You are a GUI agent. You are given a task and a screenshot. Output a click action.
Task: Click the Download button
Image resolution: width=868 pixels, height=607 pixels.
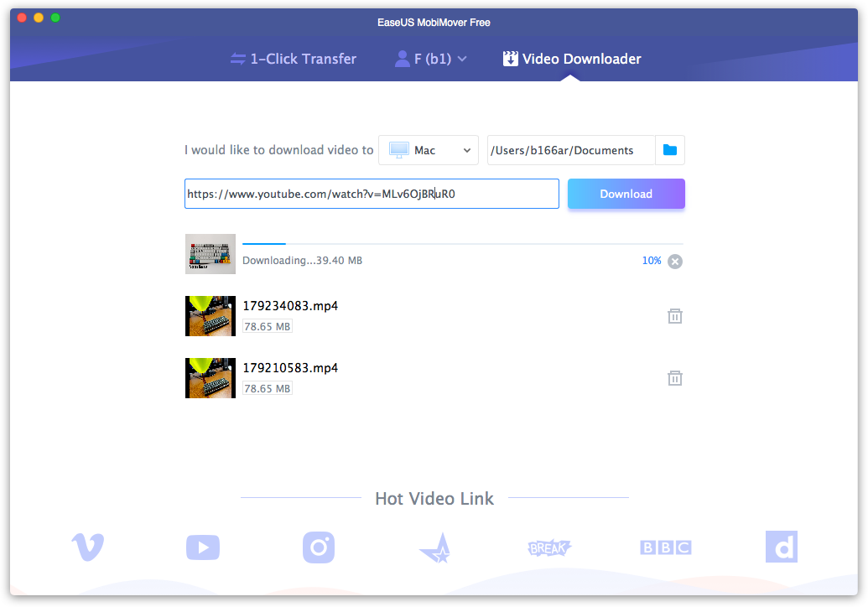click(x=626, y=194)
